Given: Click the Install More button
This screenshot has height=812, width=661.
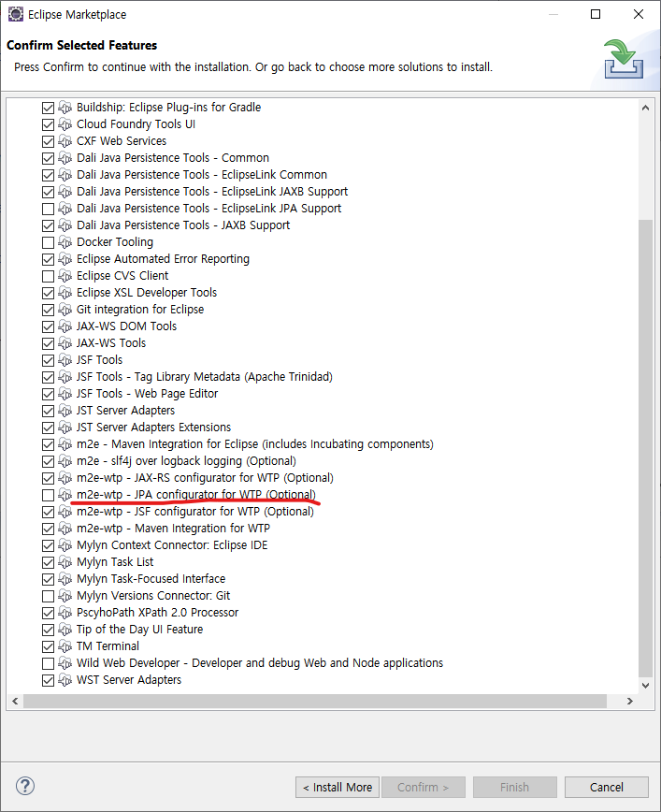Looking at the screenshot, I should pos(338,787).
